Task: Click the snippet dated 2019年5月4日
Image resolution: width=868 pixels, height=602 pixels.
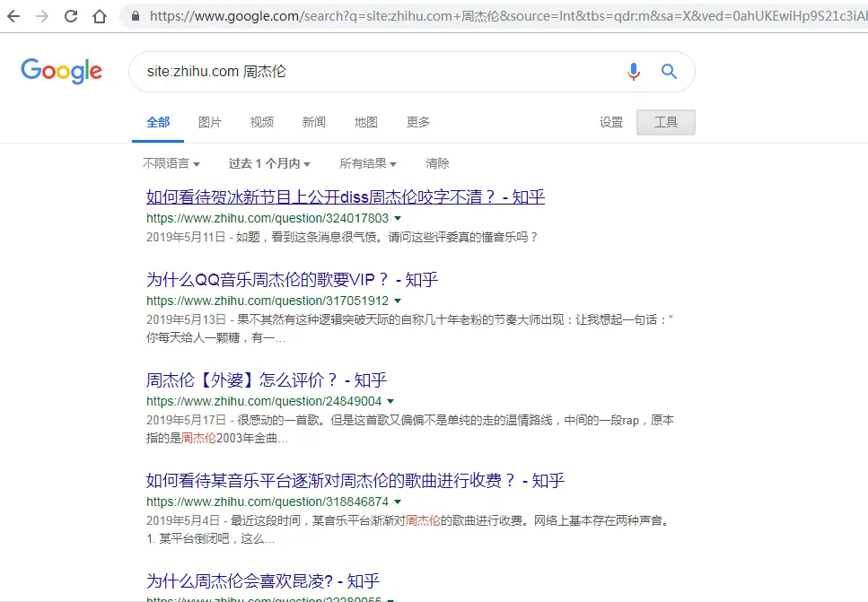Action: (x=409, y=529)
